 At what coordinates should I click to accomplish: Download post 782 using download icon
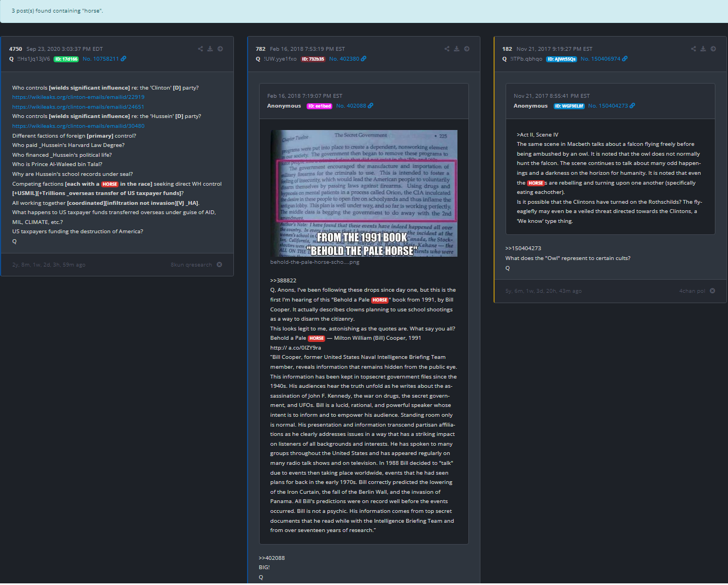point(457,49)
